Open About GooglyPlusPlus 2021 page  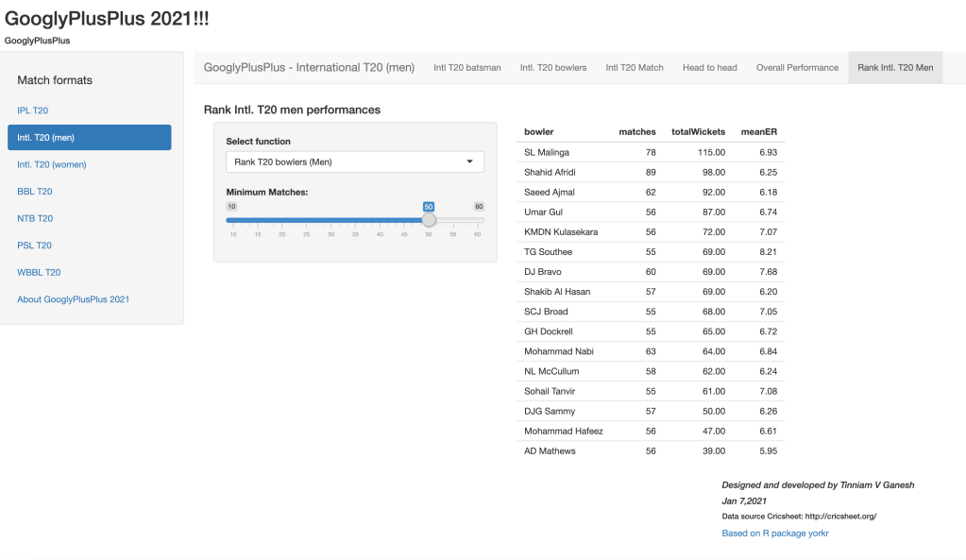coord(73,299)
